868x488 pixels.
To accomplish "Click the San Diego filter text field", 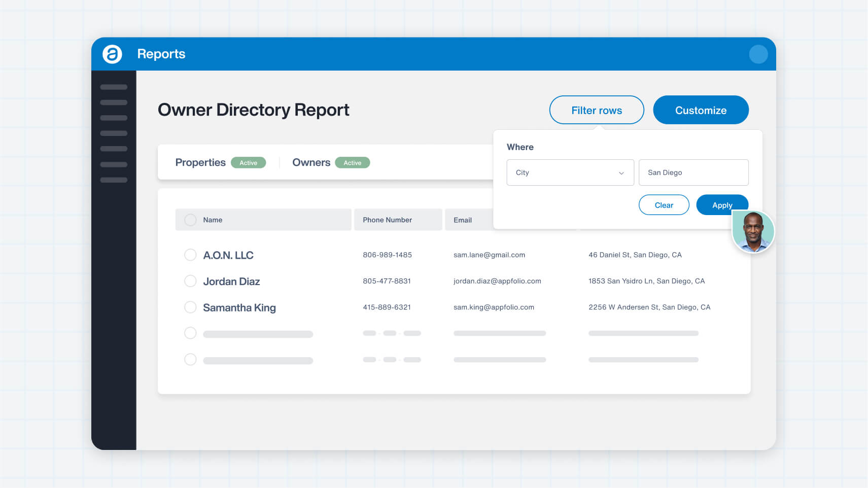I will [x=693, y=172].
